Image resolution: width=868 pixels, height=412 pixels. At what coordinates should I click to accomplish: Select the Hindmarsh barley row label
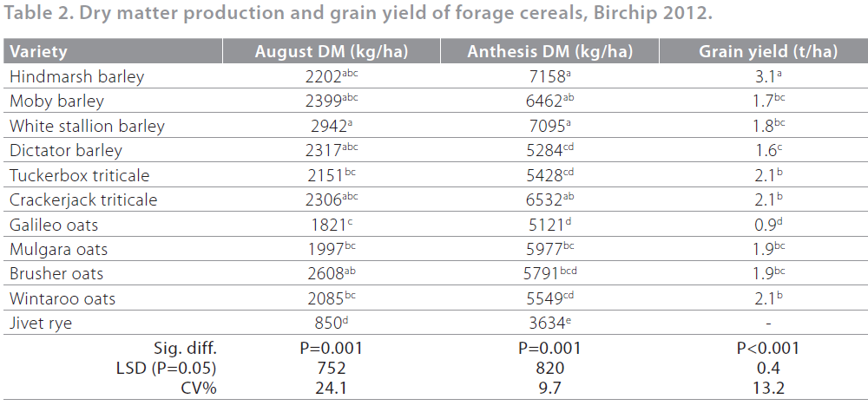pyautogui.click(x=76, y=77)
